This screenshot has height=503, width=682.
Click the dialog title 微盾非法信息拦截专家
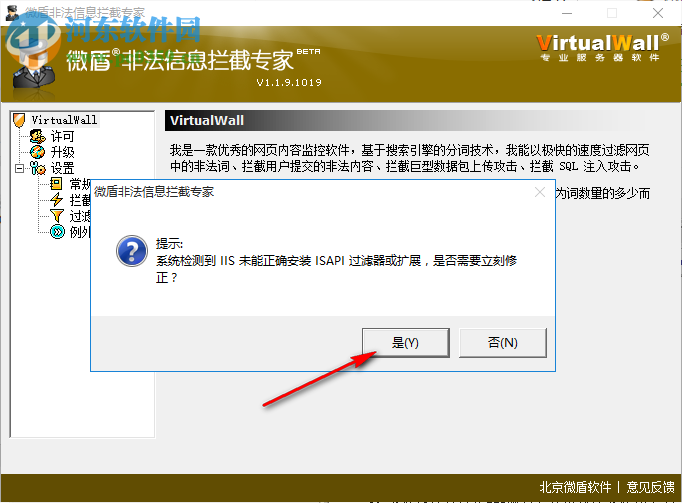[x=154, y=192]
